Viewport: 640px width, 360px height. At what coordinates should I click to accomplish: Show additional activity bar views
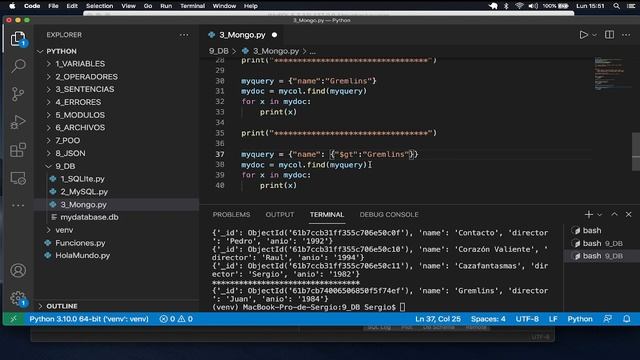[x=18, y=205]
